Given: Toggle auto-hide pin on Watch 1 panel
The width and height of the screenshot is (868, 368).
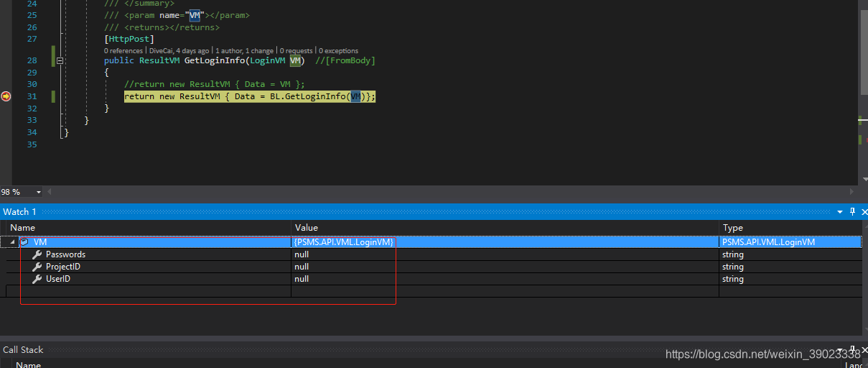Looking at the screenshot, I should click(x=852, y=212).
